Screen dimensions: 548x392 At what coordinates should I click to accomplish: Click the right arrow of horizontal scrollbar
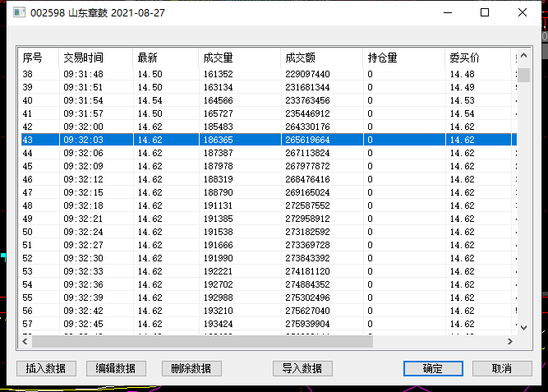coord(510,341)
